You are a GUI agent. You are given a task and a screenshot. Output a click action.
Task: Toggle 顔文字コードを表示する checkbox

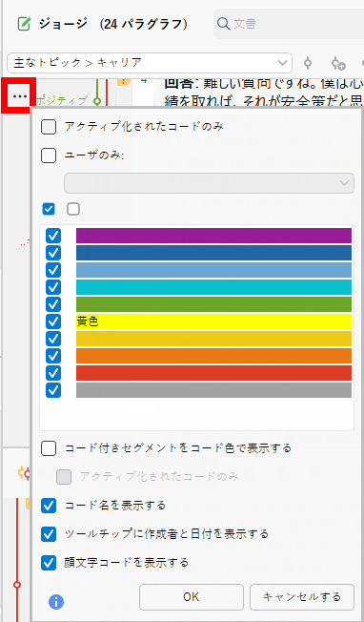point(49,563)
